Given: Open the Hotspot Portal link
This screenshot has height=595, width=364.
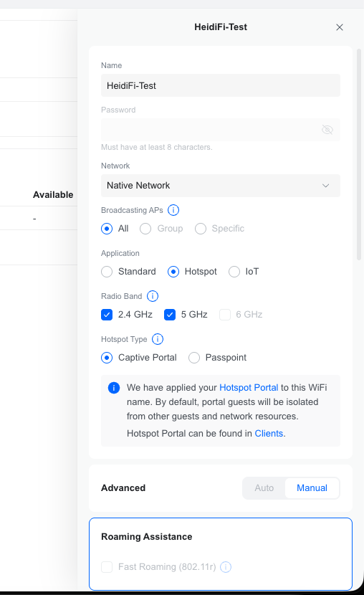Looking at the screenshot, I should [249, 387].
